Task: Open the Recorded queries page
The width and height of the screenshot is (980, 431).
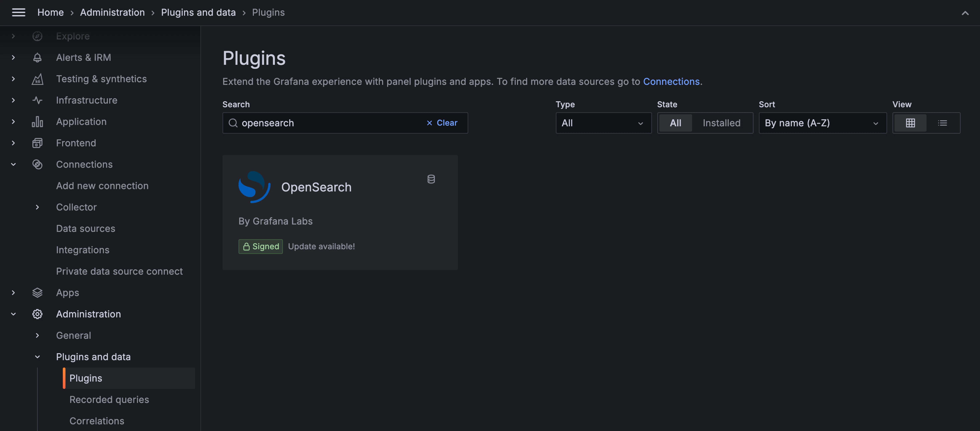Action: (x=109, y=399)
